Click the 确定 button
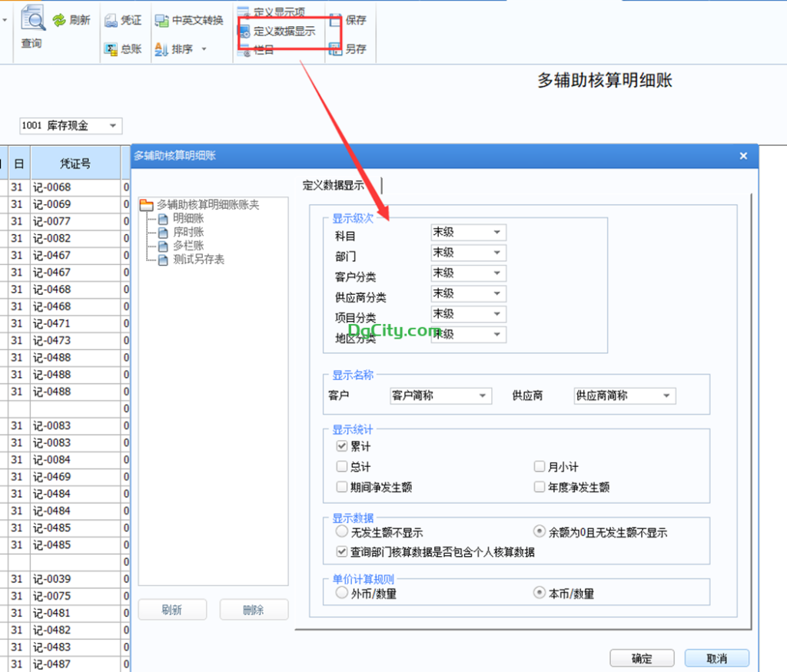 tap(642, 658)
